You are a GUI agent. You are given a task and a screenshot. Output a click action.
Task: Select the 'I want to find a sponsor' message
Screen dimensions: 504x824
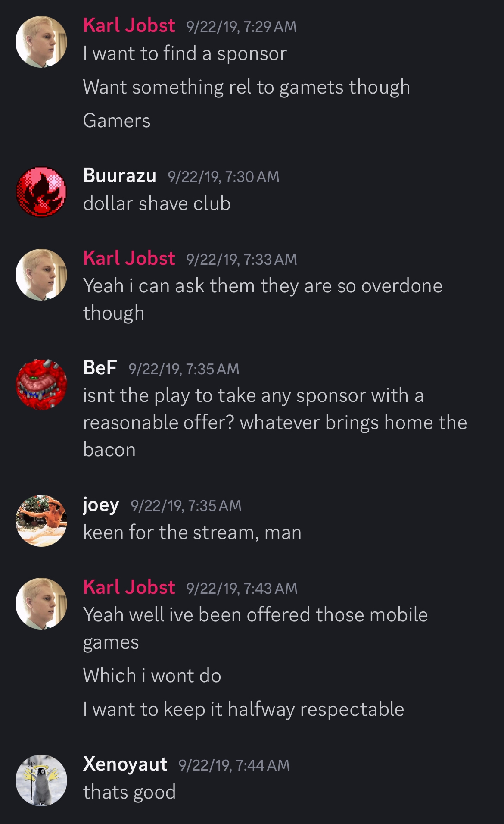(x=185, y=53)
